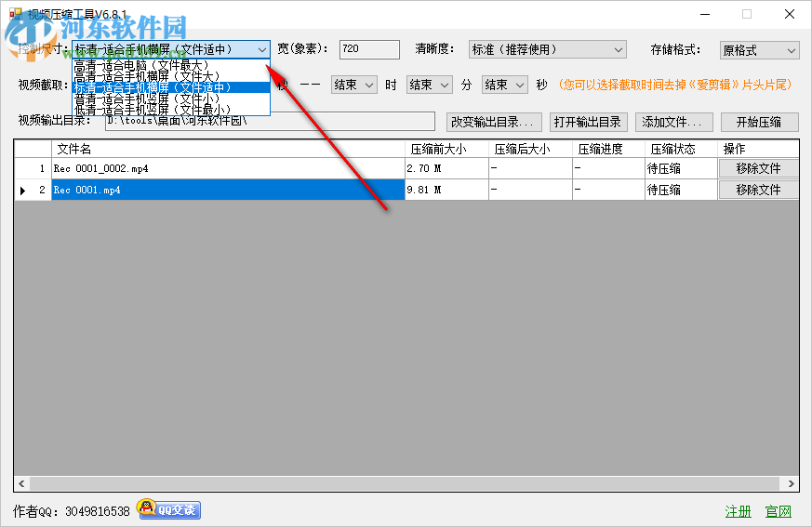Open the 注册 register link

[738, 511]
